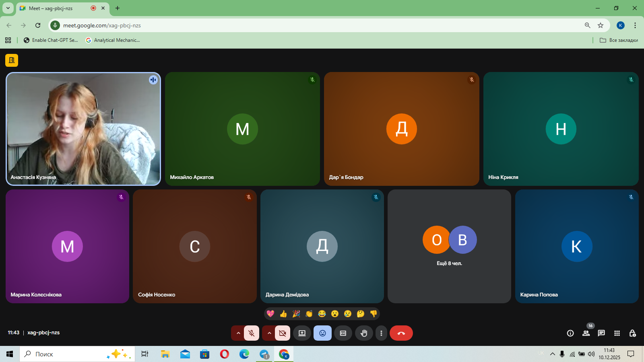The width and height of the screenshot is (644, 362).
Task: Unmute the microphone
Action: coord(252,333)
